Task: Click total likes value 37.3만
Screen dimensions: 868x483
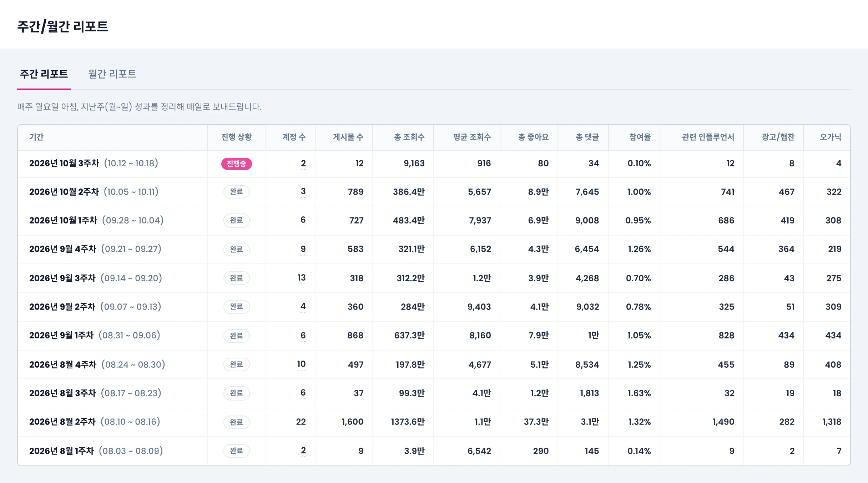Action: pyautogui.click(x=536, y=422)
